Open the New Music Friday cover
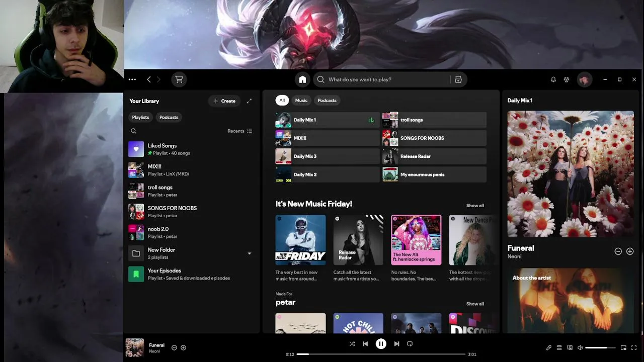 coord(300,240)
